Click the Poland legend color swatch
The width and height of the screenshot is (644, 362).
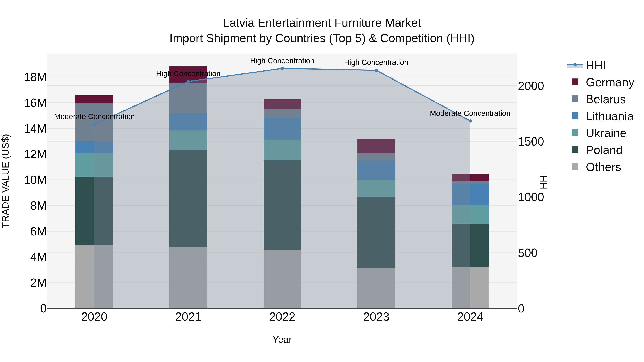tap(575, 149)
